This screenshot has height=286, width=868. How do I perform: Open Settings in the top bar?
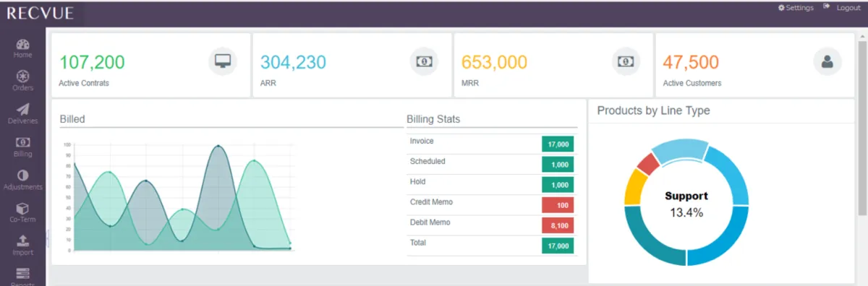796,8
